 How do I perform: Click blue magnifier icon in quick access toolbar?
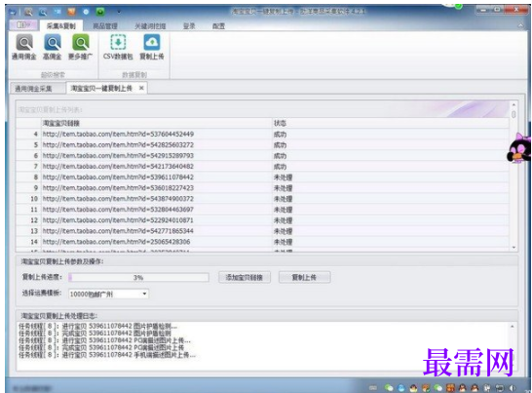(43, 12)
